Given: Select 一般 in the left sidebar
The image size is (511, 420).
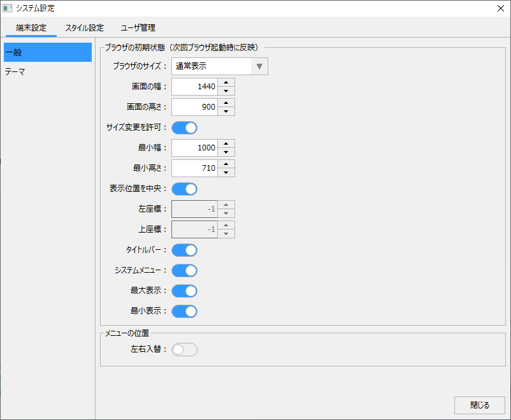Looking at the screenshot, I should pos(48,52).
